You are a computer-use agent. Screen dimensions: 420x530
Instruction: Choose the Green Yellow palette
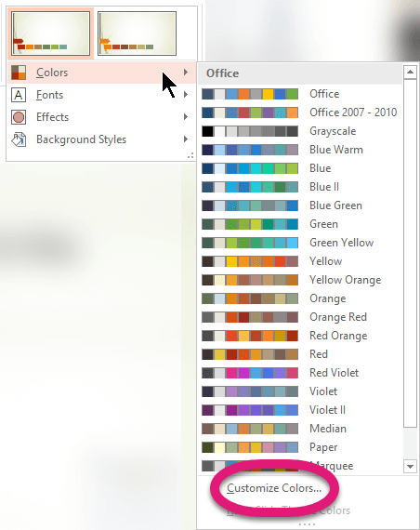pos(300,243)
